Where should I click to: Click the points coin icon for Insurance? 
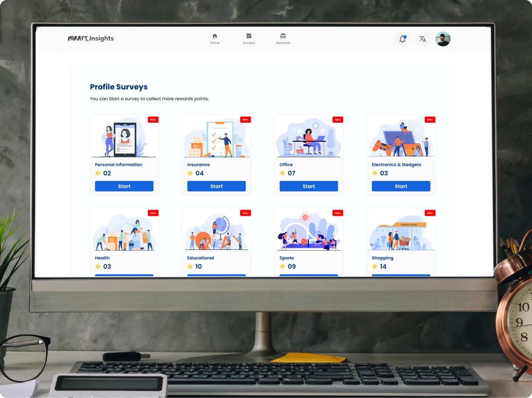pos(190,173)
